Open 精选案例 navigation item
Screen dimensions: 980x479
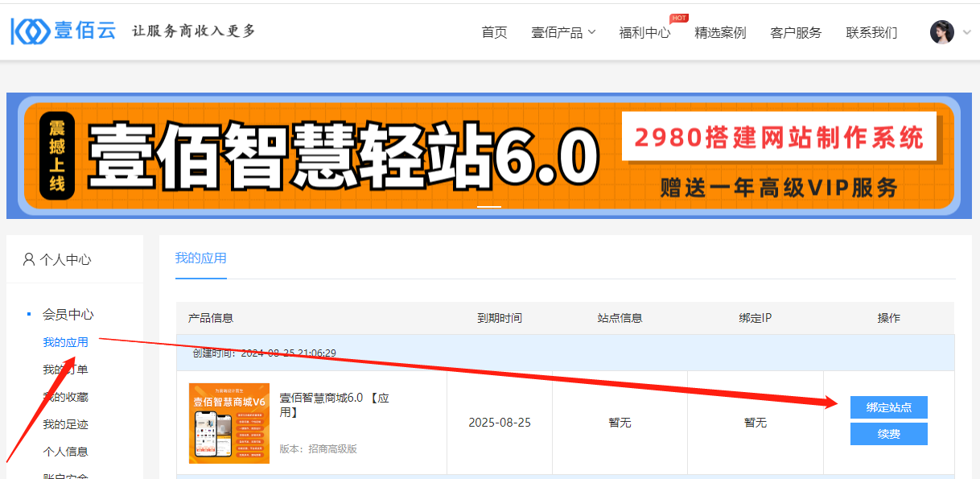[720, 32]
